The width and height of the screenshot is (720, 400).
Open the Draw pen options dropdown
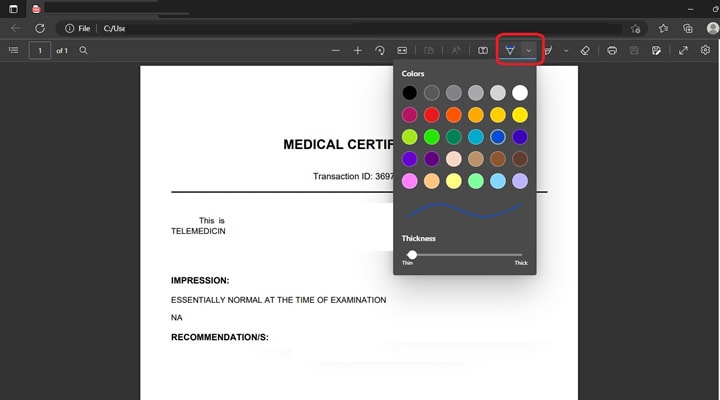(x=529, y=51)
